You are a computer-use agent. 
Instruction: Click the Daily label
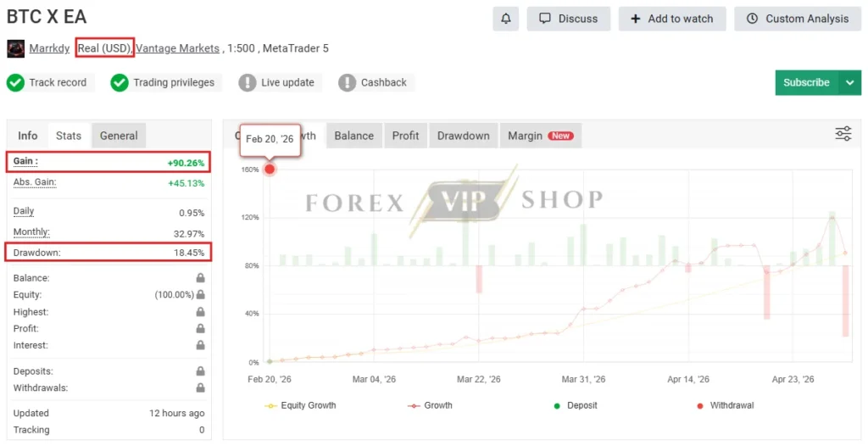pyautogui.click(x=24, y=211)
